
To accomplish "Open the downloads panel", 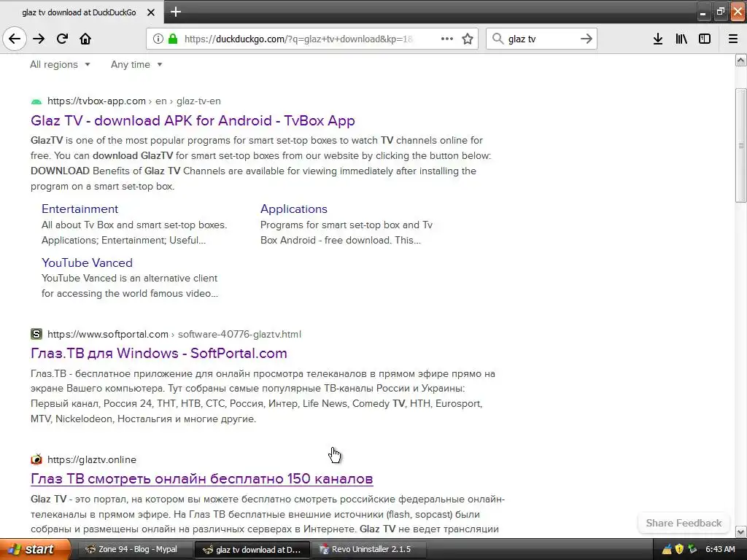I will [658, 39].
